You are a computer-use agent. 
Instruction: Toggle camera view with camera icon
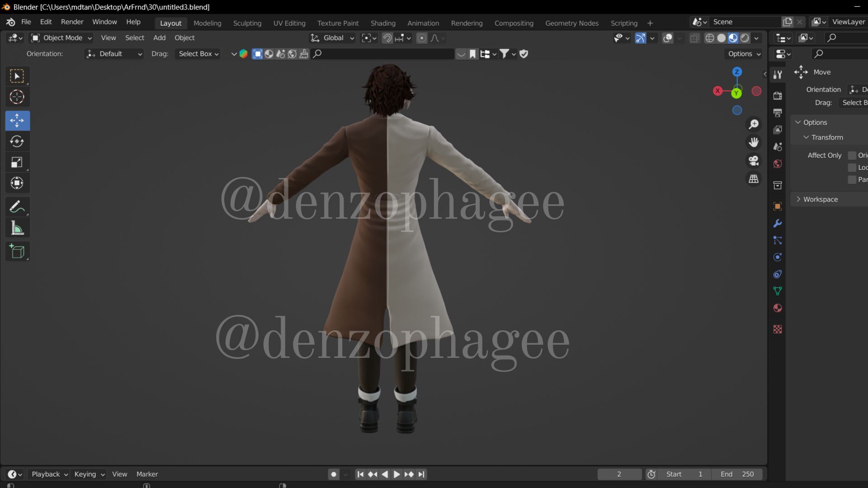tap(754, 161)
